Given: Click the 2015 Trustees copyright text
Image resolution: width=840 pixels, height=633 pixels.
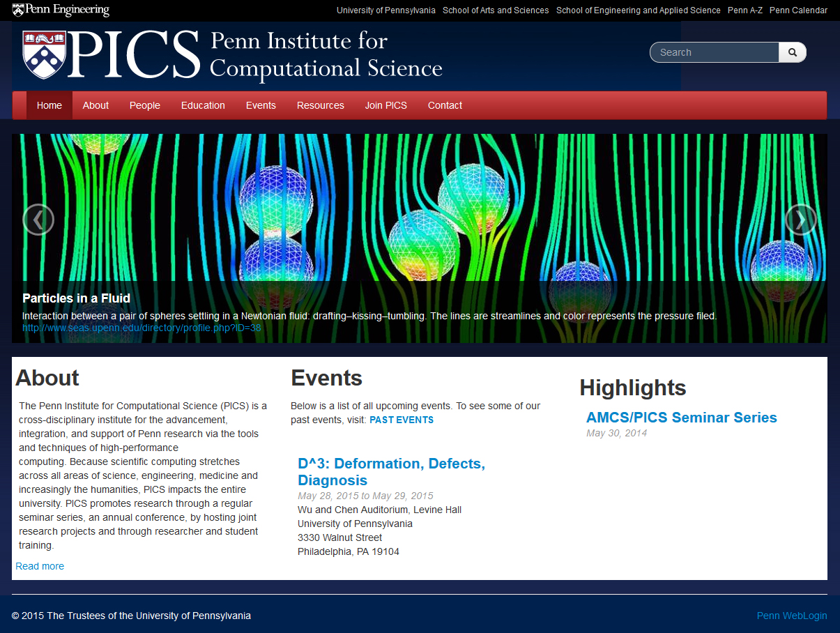Looking at the screenshot, I should [131, 616].
